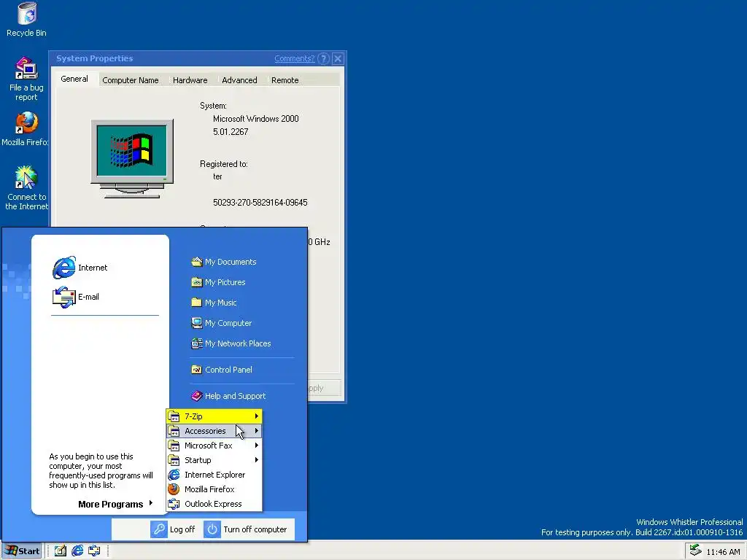Open My Network Places from the Start menu
The width and height of the screenshot is (747, 560).
[231, 343]
